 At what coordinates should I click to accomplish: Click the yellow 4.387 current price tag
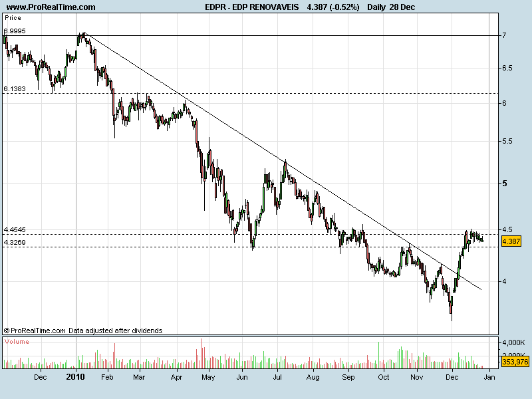pos(511,241)
